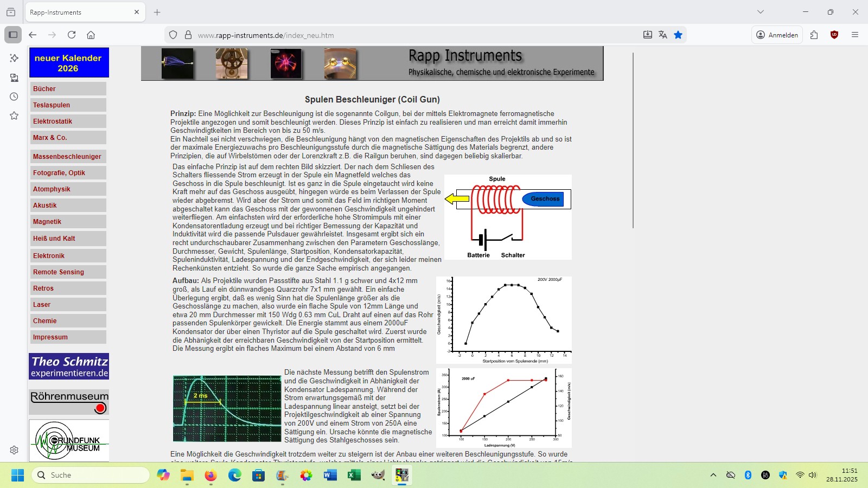Open the neuer Kalender 2026 link

69,63
